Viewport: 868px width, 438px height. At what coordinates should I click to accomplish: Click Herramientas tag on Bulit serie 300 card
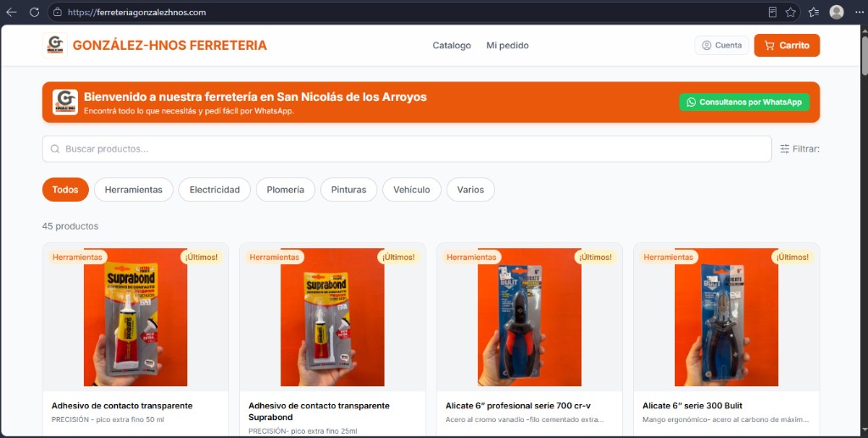tap(668, 258)
